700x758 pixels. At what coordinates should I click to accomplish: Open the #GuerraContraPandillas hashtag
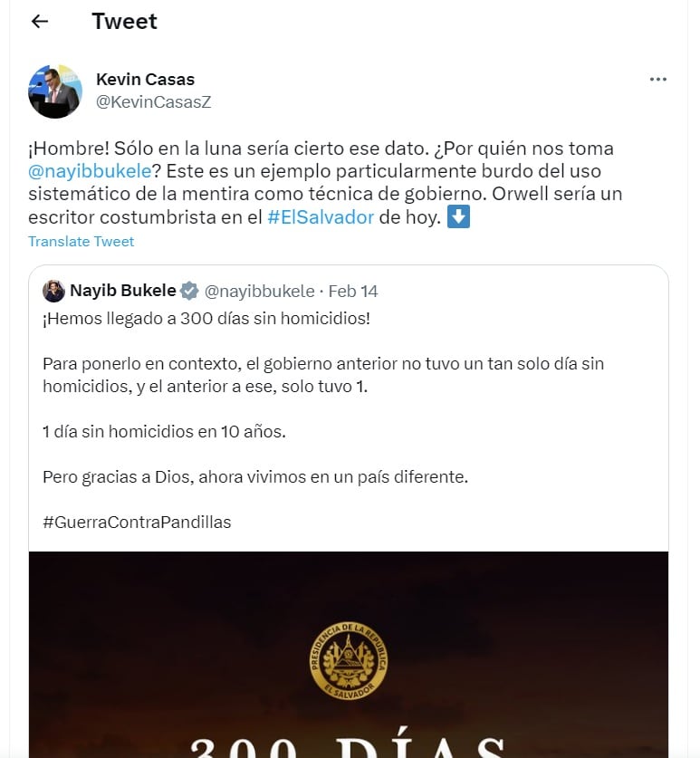tap(137, 523)
